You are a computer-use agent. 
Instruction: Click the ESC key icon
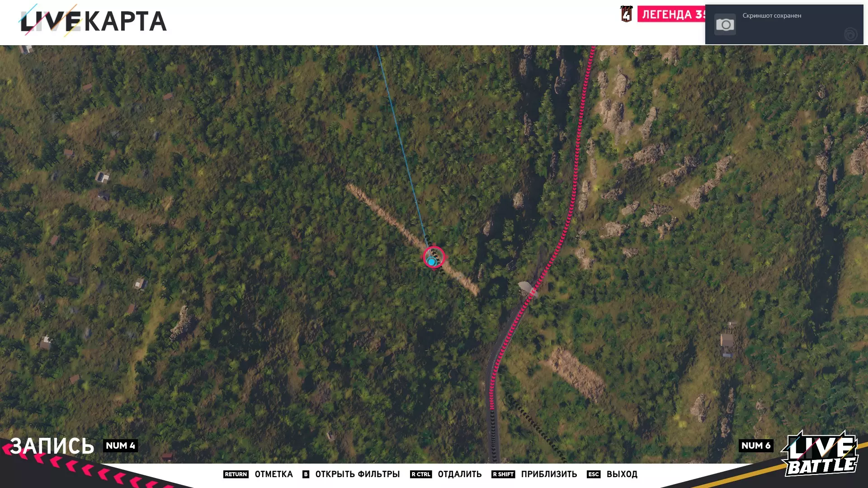[594, 474]
